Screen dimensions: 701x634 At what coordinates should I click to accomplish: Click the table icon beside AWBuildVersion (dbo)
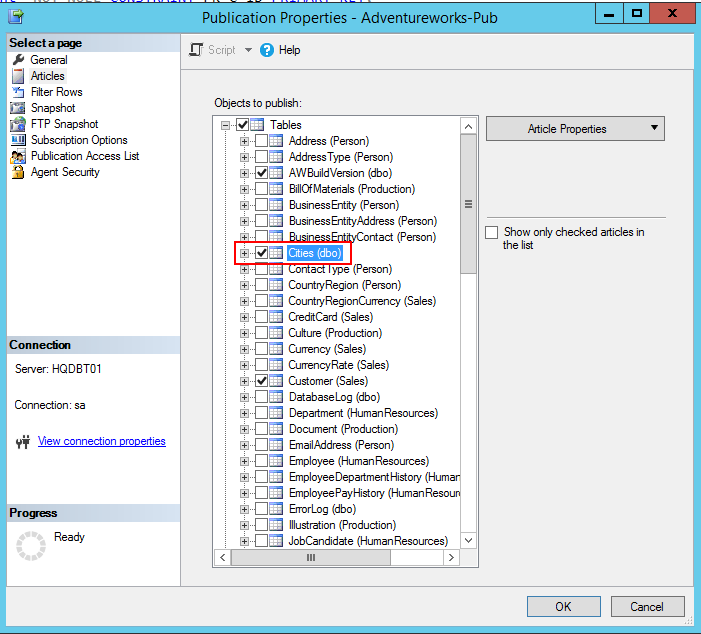pyautogui.click(x=276, y=173)
